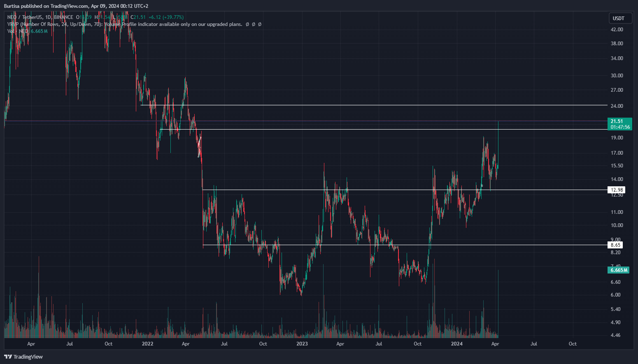Image resolution: width=638 pixels, height=364 pixels.
Task: Click the 15.50 price axis label
Action: pyautogui.click(x=617, y=166)
